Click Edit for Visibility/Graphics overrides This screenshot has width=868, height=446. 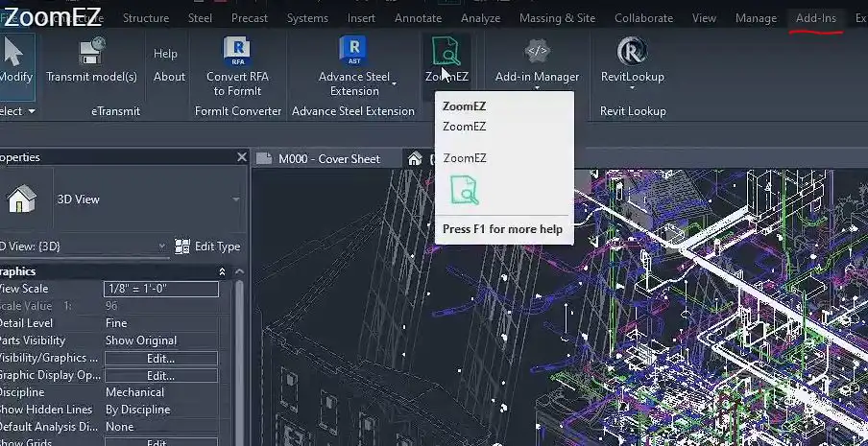point(161,358)
